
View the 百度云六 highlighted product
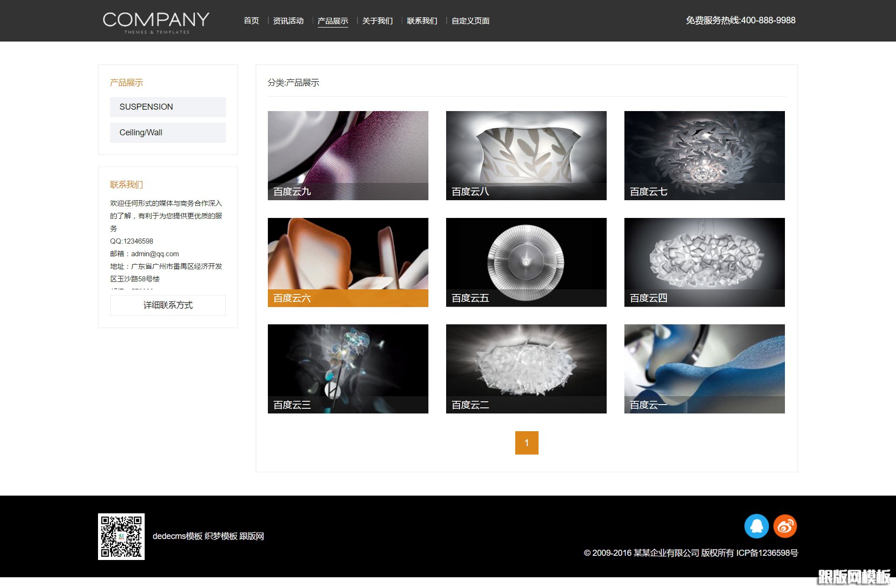(x=348, y=262)
